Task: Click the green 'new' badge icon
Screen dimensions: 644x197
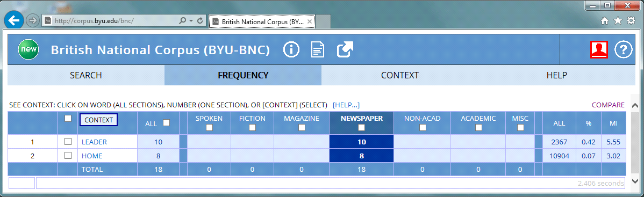Action: [28, 50]
